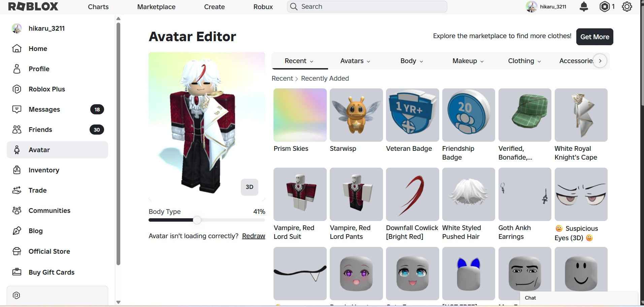
Task: Select White Royal Knight's Cape
Action: (x=581, y=115)
